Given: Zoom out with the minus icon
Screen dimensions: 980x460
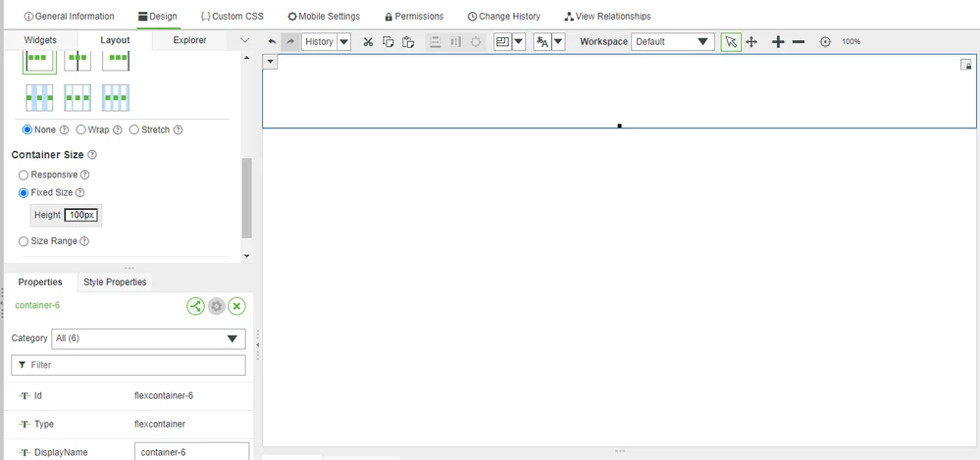Looking at the screenshot, I should (799, 42).
